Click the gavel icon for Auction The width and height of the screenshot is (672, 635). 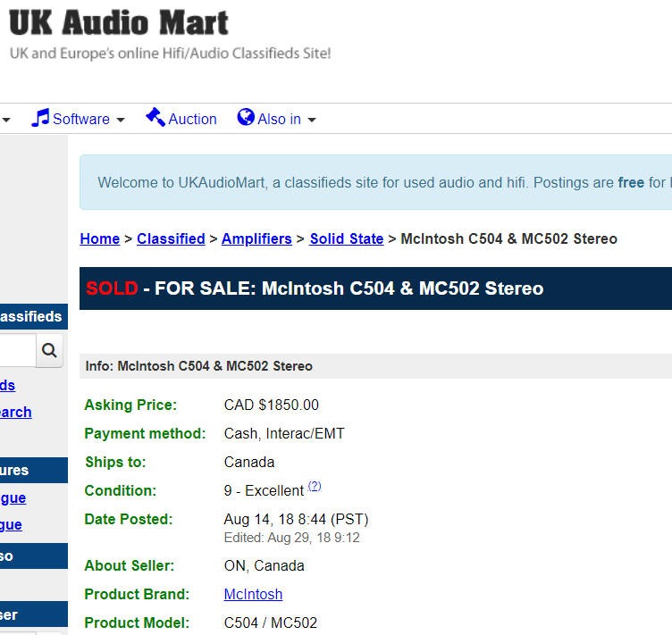pos(155,118)
